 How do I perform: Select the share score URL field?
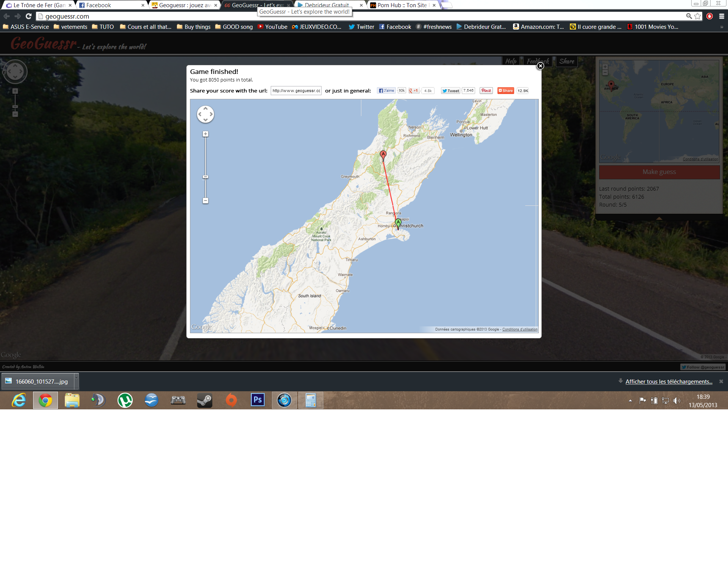296,91
